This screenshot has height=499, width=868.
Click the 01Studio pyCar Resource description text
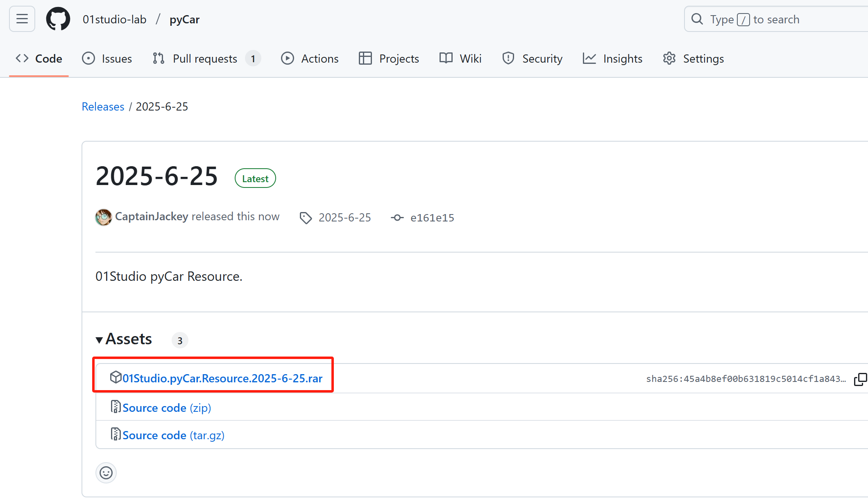click(169, 276)
